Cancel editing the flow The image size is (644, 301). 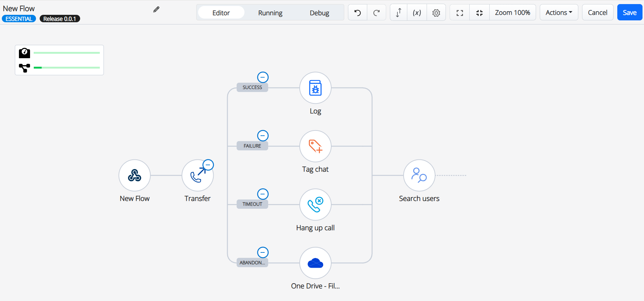597,13
